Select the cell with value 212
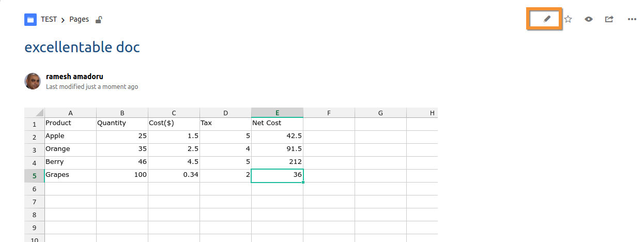The width and height of the screenshot is (644, 242). (278, 162)
